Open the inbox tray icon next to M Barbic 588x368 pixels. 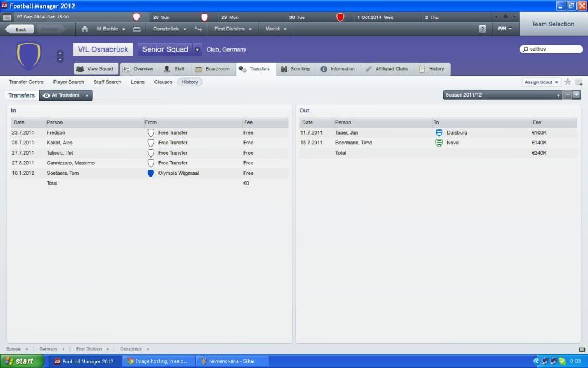pyautogui.click(x=137, y=29)
